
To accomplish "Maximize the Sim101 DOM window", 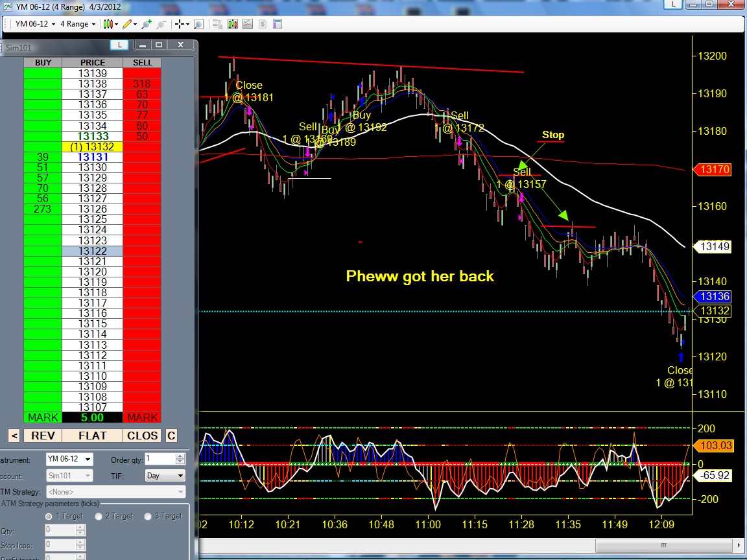I will tap(159, 45).
